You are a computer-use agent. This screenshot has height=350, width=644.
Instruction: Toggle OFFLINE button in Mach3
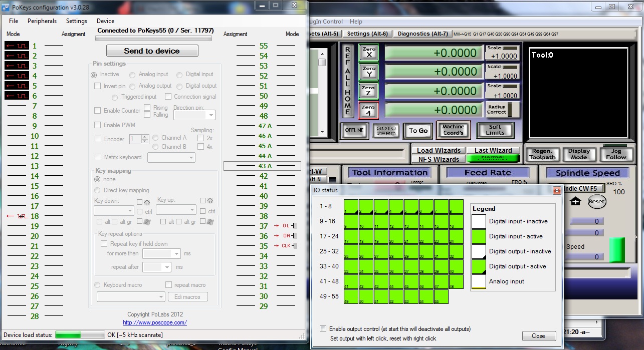click(x=354, y=130)
